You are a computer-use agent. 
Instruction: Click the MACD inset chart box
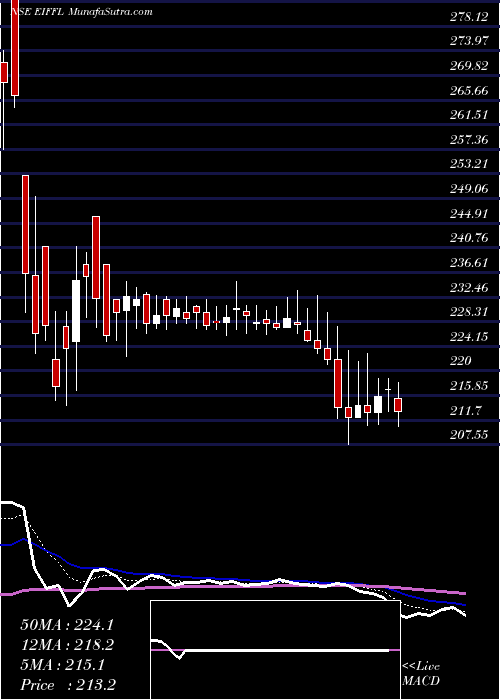click(x=275, y=650)
